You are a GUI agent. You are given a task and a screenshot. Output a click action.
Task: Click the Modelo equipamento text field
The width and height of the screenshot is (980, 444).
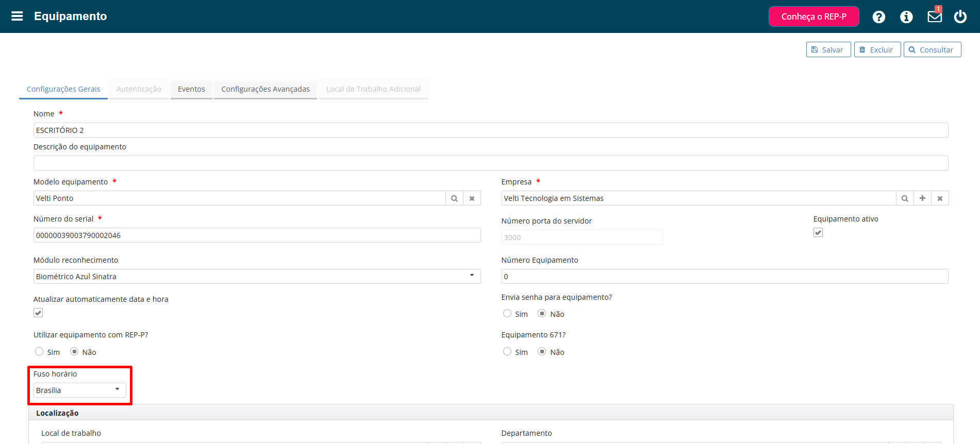pyautogui.click(x=239, y=198)
